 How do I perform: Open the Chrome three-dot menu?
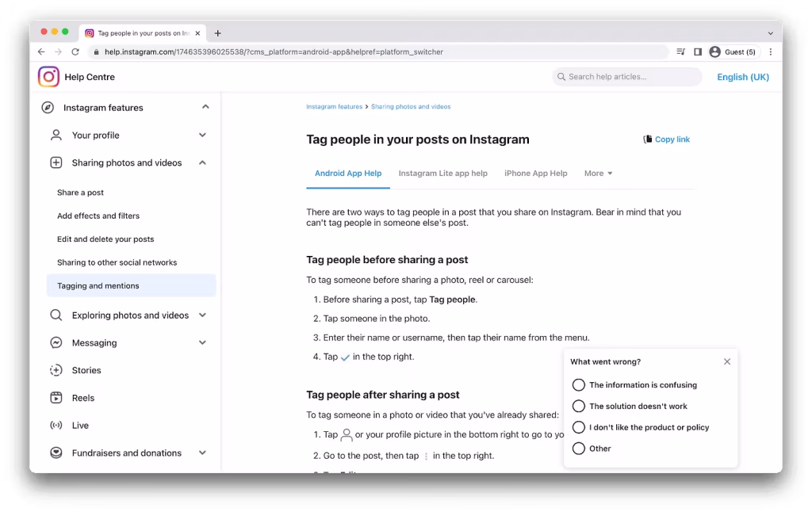point(771,52)
